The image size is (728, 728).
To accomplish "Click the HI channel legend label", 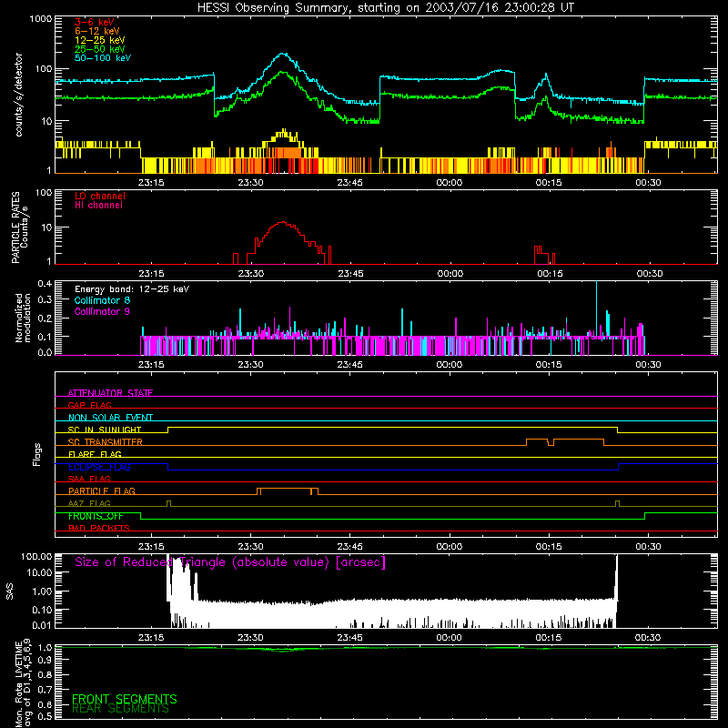I will 98,206.
